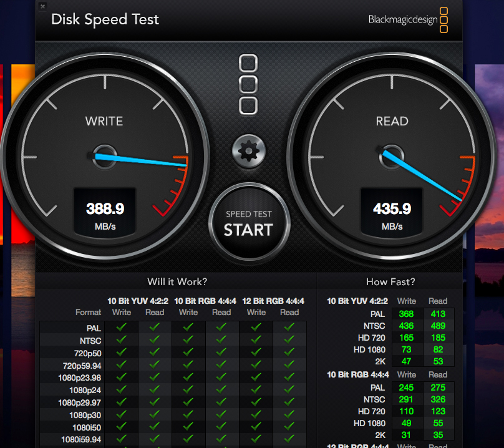Select the 489 NTSC read value

[x=438, y=326]
